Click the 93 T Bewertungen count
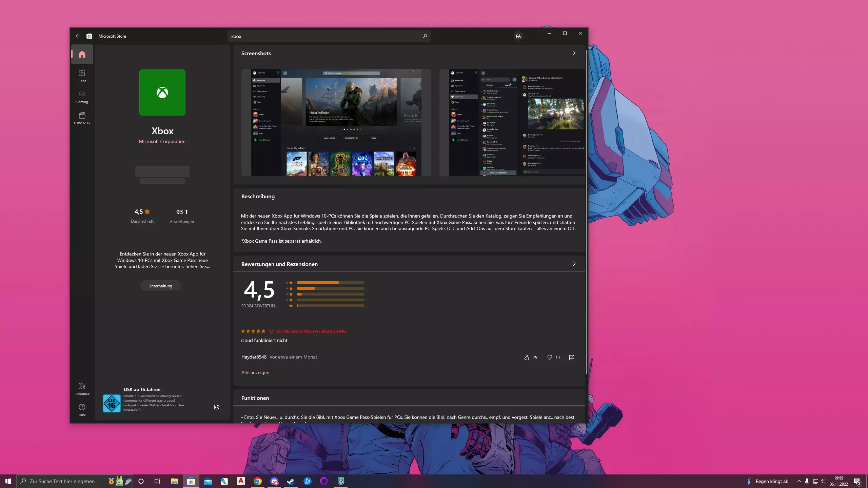Image resolution: width=868 pixels, height=488 pixels. click(x=182, y=216)
